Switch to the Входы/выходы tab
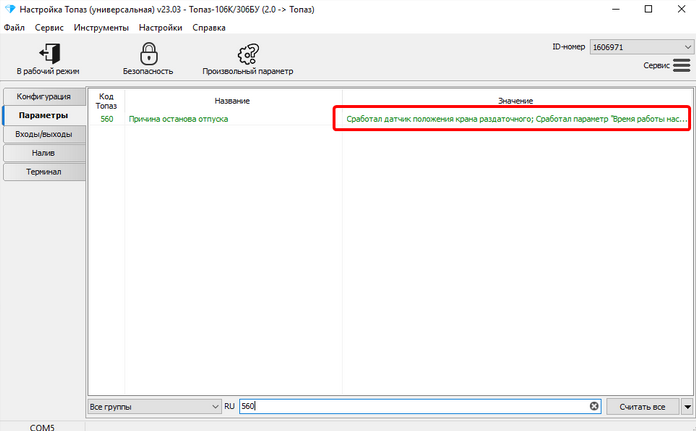The width and height of the screenshot is (696, 431). click(x=44, y=134)
